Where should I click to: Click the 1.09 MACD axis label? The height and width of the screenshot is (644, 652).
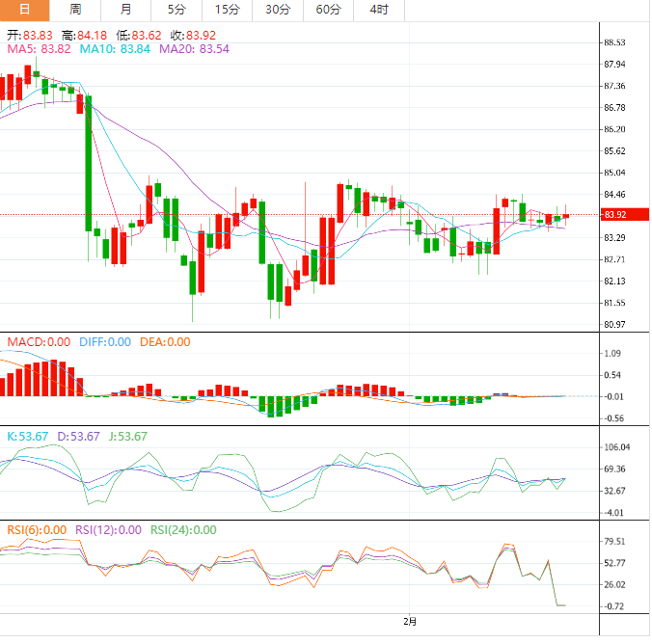[x=612, y=354]
